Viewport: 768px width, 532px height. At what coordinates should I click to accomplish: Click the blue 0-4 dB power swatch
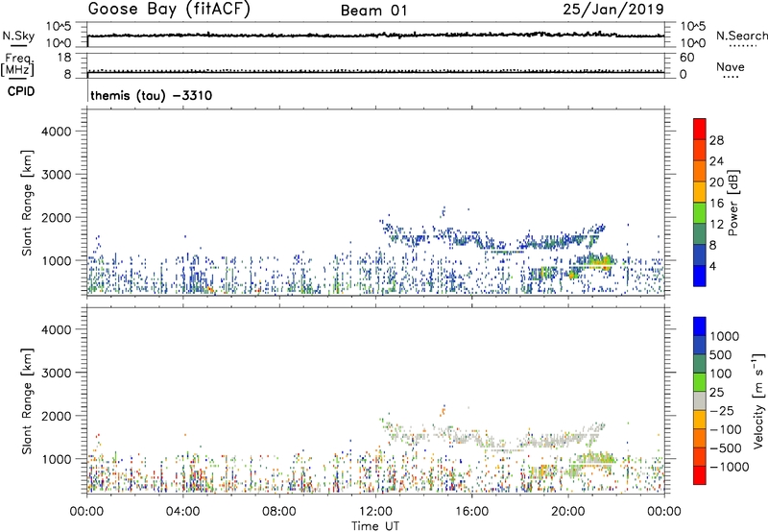tap(700, 276)
